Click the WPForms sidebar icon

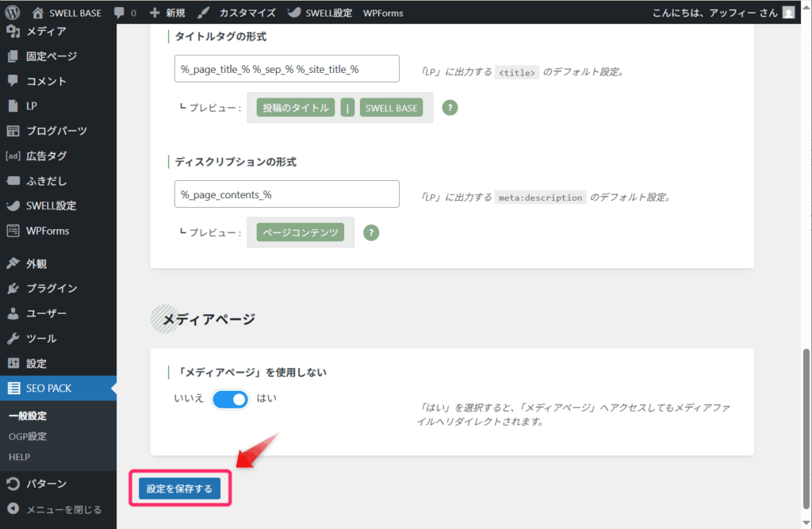tap(13, 231)
